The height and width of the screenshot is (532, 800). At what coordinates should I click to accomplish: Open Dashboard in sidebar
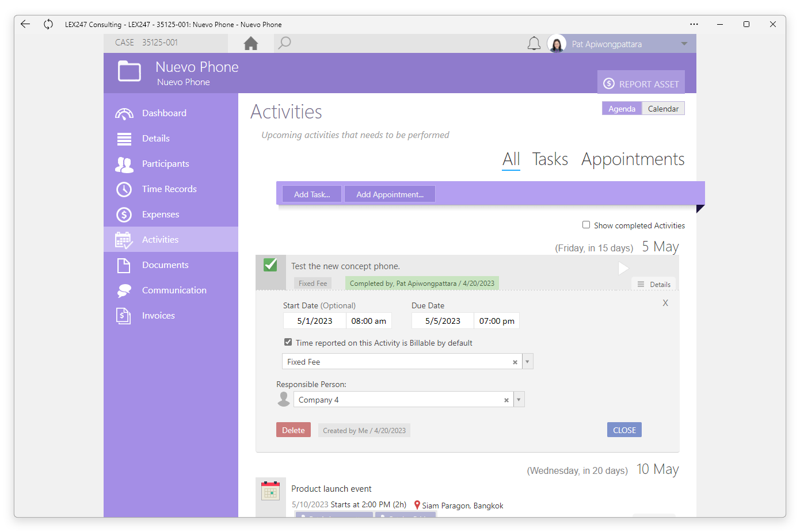click(171, 113)
